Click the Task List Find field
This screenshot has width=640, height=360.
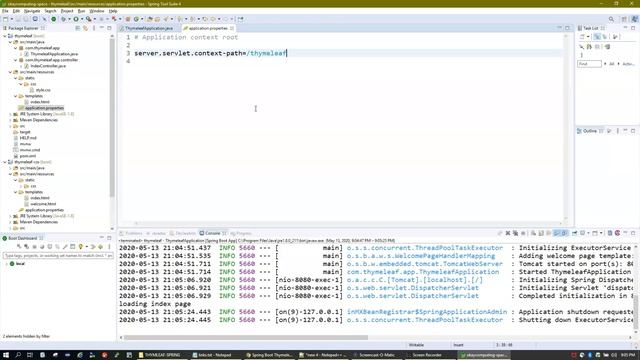(x=589, y=64)
